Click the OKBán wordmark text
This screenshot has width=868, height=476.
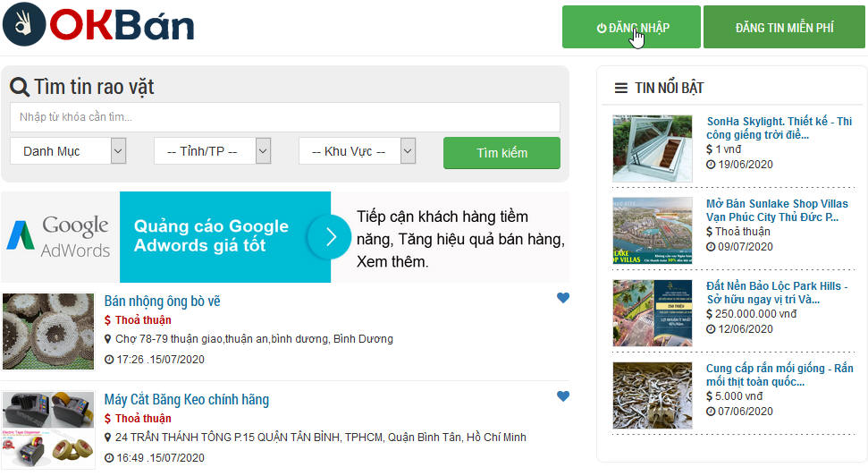122,25
